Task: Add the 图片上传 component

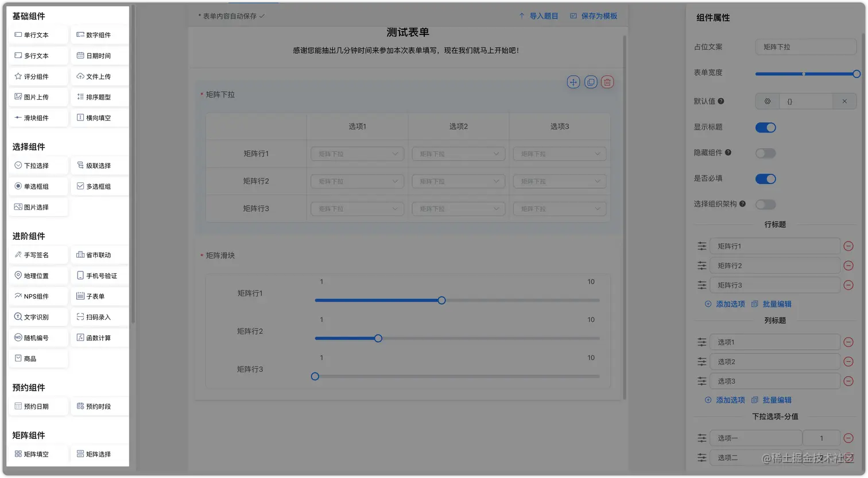Action: click(x=38, y=97)
